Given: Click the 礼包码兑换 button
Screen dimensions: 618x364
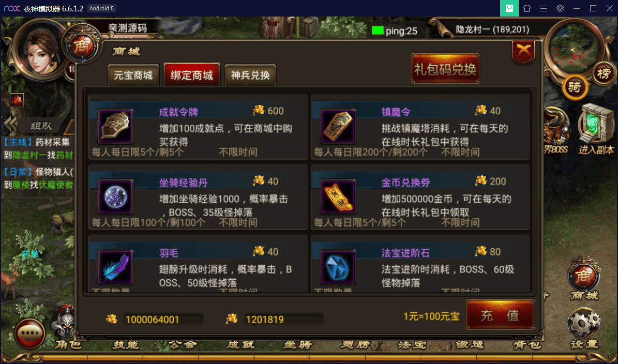Looking at the screenshot, I should [x=445, y=69].
